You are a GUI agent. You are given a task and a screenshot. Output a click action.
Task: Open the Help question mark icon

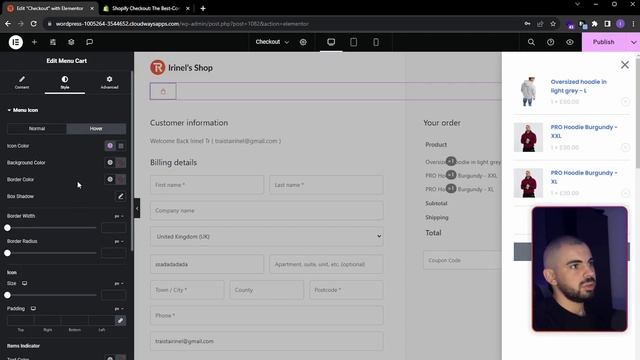point(551,42)
